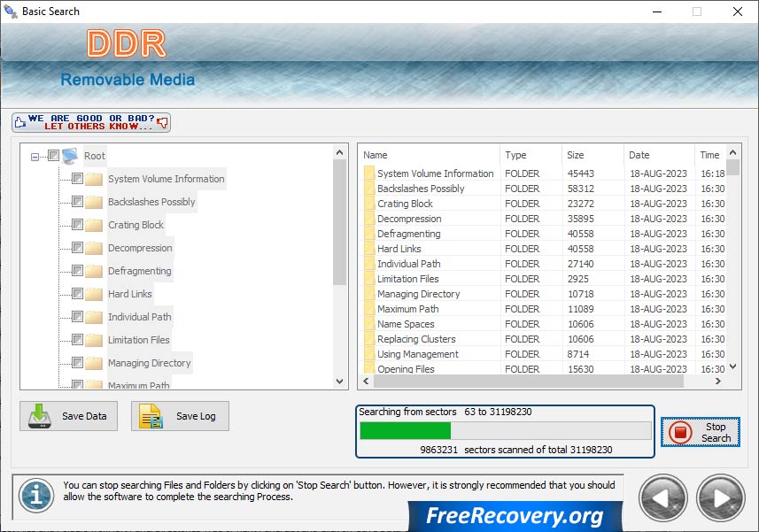Open the FreeRecovery.org link
Screen dimensions: 759x532
click(515, 516)
